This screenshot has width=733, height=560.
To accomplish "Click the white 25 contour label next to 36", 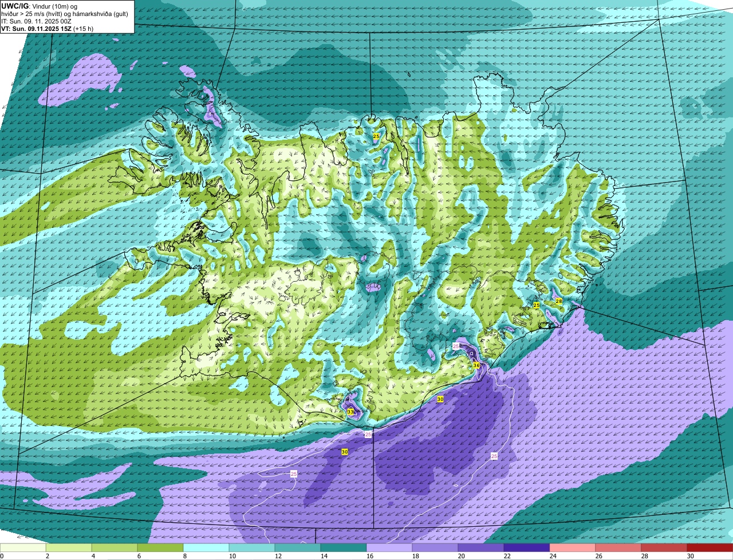I will 456,346.
